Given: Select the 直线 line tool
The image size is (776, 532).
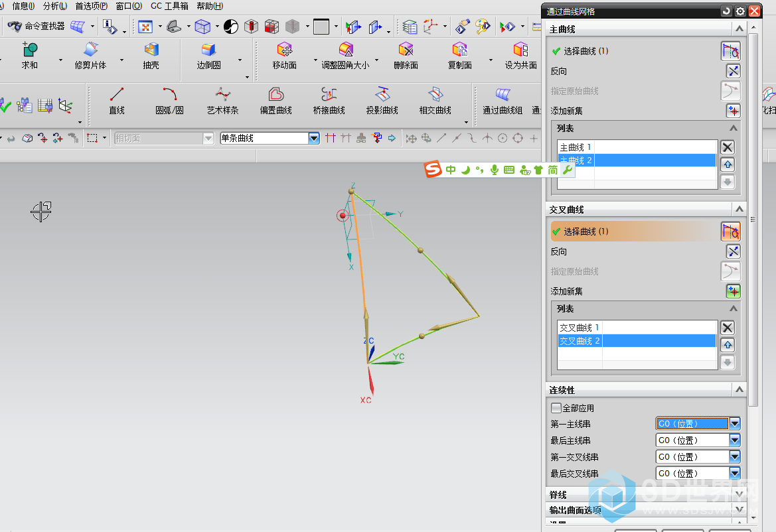Looking at the screenshot, I should click(x=117, y=100).
